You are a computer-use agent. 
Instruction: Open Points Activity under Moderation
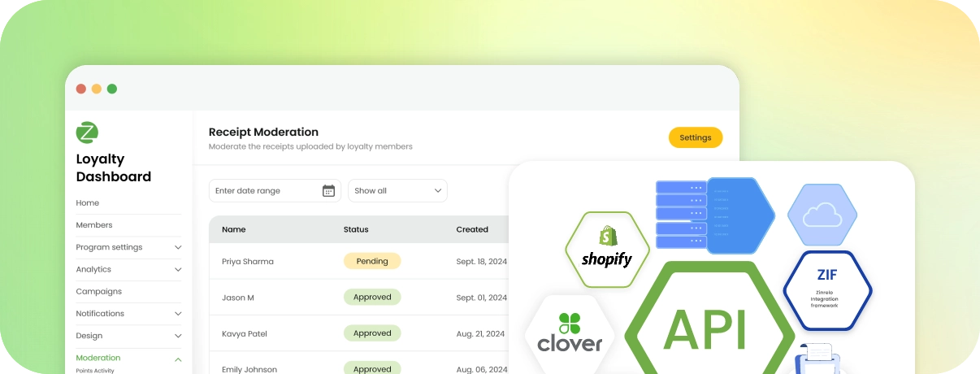tap(95, 371)
